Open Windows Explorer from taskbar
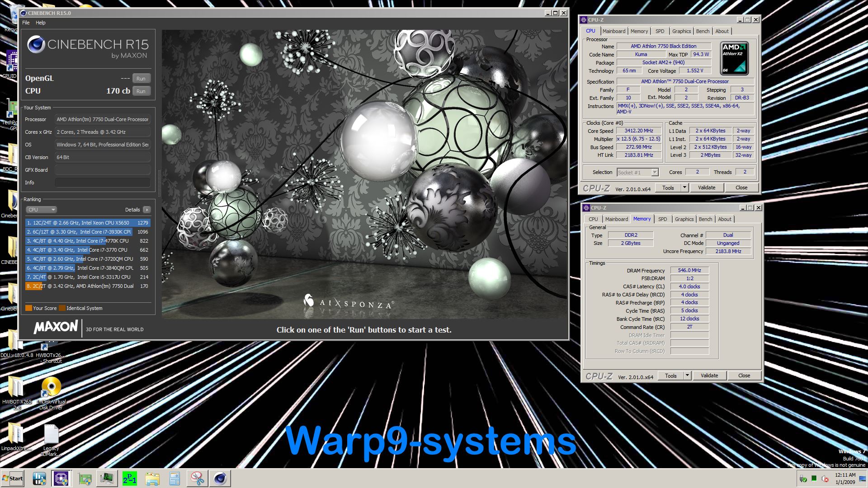This screenshot has width=868, height=488. pyautogui.click(x=152, y=479)
